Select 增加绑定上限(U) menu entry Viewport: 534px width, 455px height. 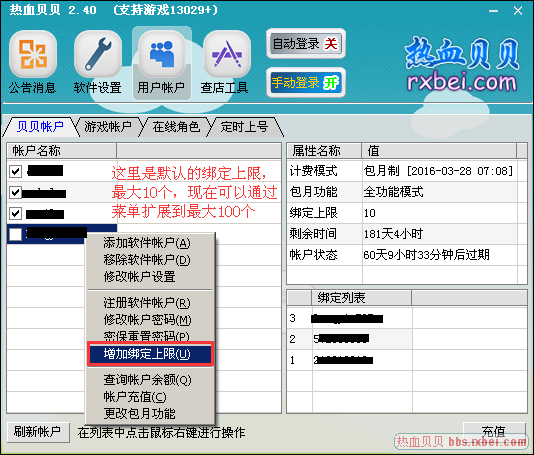point(150,354)
